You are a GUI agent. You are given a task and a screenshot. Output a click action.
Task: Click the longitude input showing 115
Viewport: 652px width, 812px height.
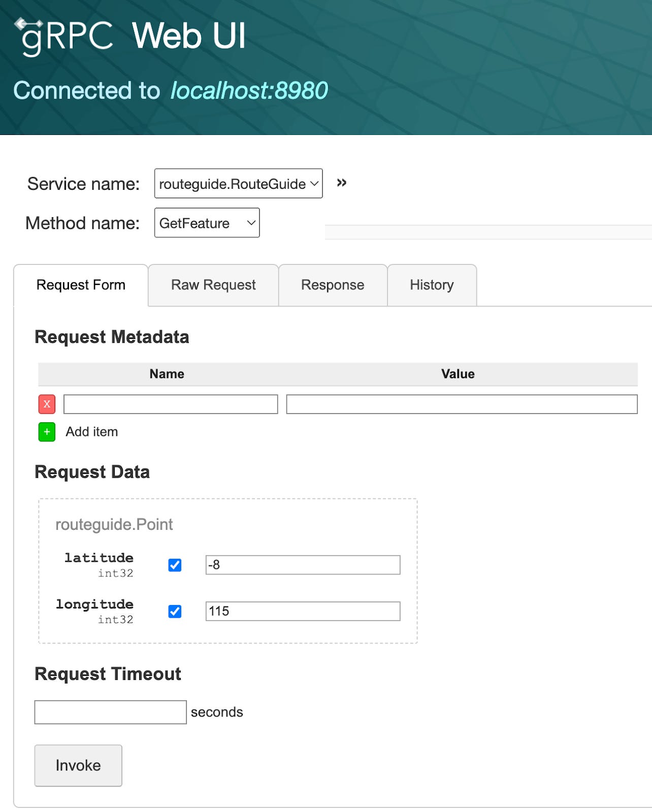click(x=303, y=611)
